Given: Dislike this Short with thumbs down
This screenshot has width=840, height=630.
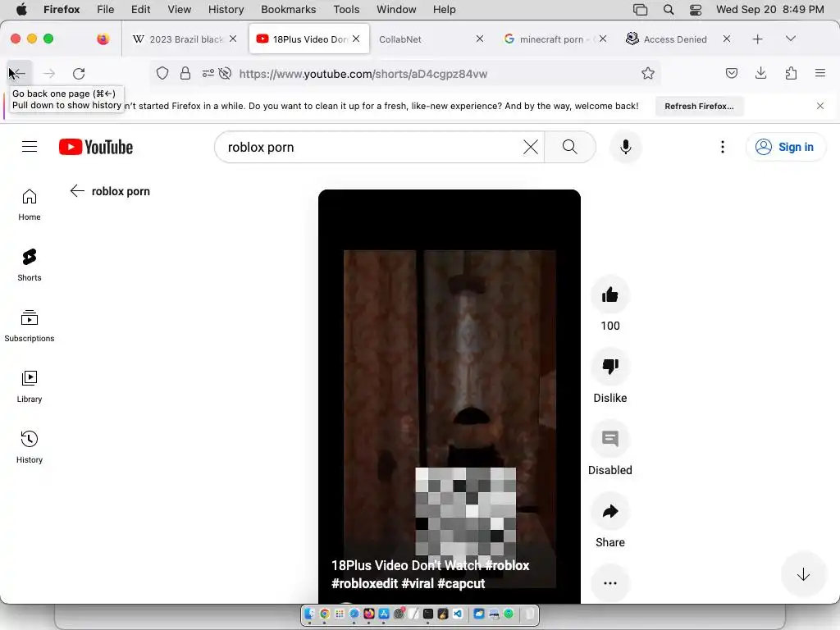Looking at the screenshot, I should coord(610,367).
